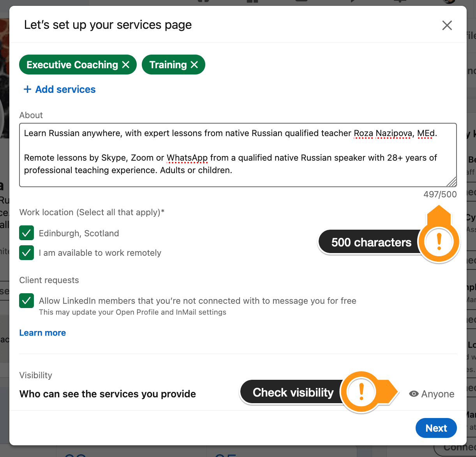The height and width of the screenshot is (457, 476).
Task: Click the dialog title 'Let's set up your services page'
Action: point(108,25)
